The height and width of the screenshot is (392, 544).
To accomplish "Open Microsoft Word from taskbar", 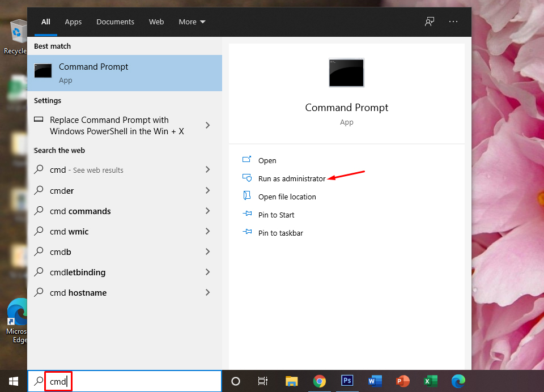I will (375, 381).
